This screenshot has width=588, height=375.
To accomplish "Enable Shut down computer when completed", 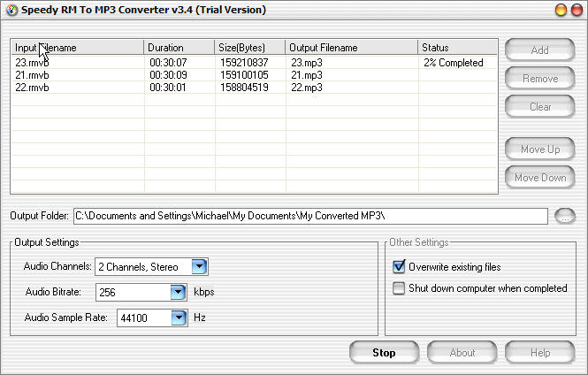I will point(399,288).
